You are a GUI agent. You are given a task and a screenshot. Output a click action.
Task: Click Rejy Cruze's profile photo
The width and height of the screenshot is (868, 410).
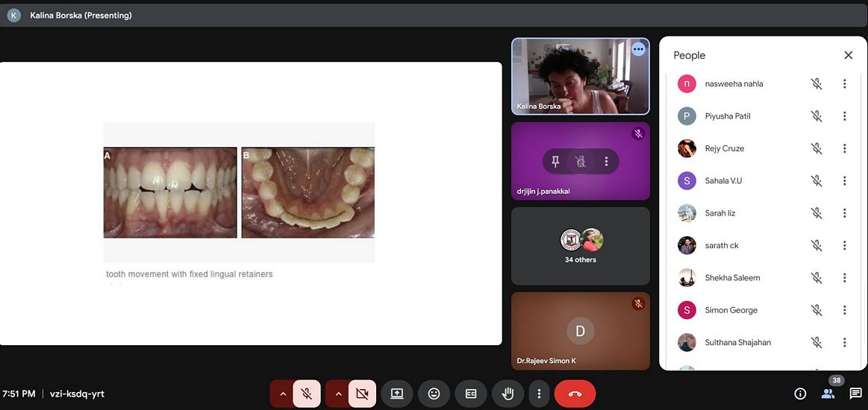(x=687, y=148)
